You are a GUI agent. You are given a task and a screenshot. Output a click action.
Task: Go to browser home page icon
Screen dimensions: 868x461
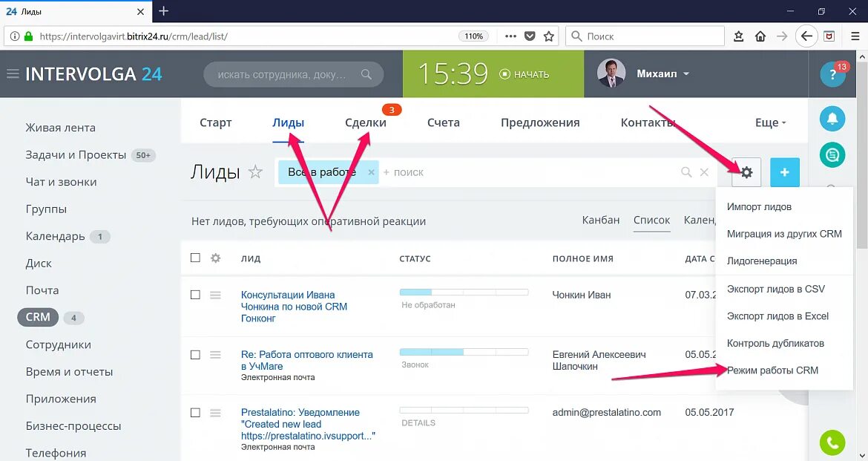click(760, 36)
